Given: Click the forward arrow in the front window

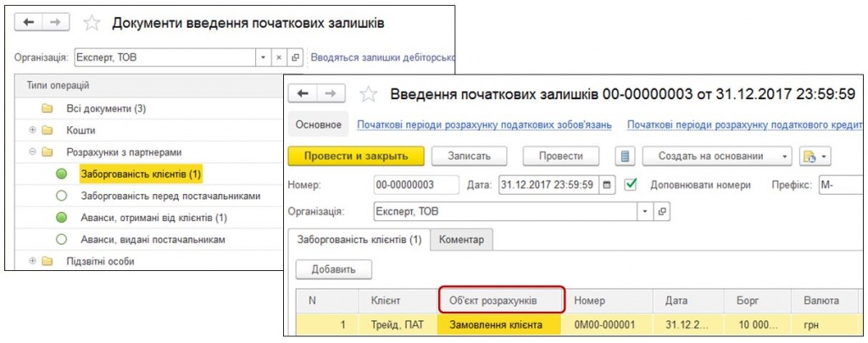Looking at the screenshot, I should pos(331,92).
